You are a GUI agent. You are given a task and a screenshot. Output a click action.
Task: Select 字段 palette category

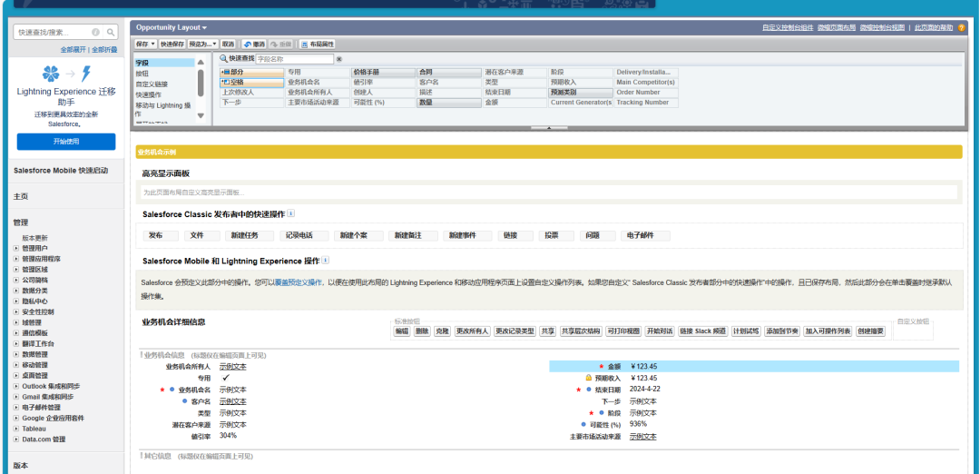[x=165, y=64]
